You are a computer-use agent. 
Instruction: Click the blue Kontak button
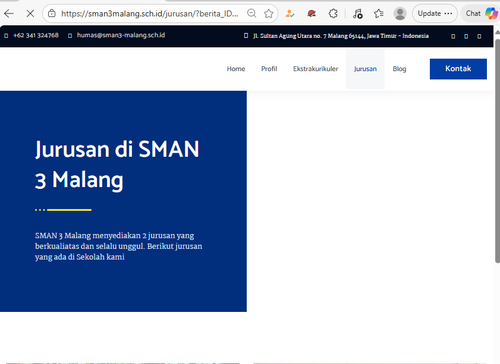[x=458, y=69]
